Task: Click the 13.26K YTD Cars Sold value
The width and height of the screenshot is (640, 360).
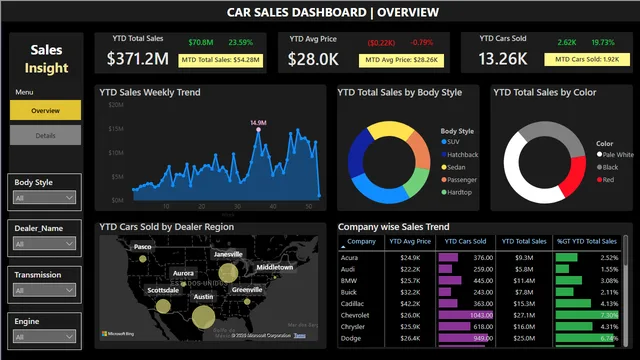Action: pos(503,59)
